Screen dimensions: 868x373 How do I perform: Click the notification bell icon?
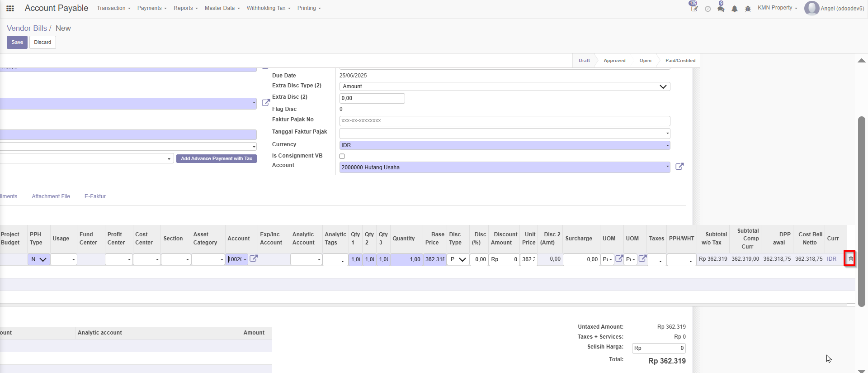(x=735, y=9)
